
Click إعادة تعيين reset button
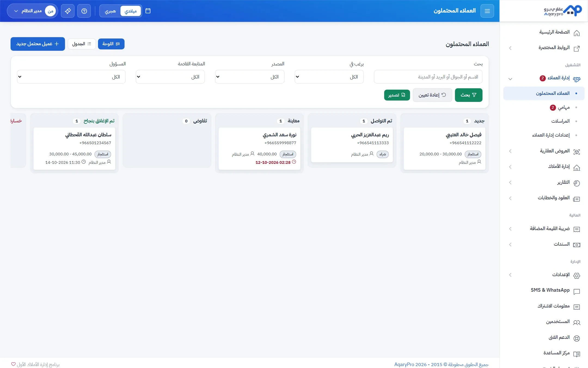point(432,95)
